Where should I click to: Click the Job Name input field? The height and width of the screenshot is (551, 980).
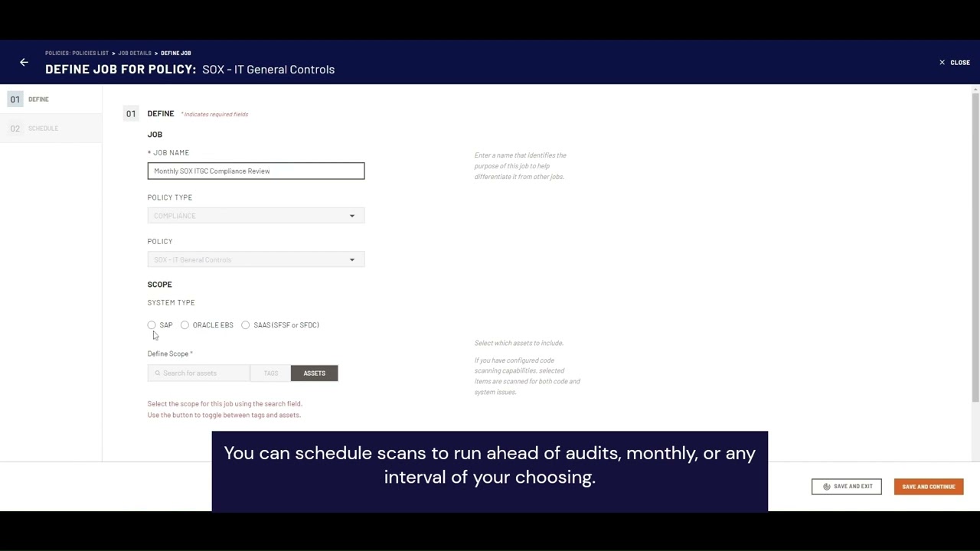[256, 171]
